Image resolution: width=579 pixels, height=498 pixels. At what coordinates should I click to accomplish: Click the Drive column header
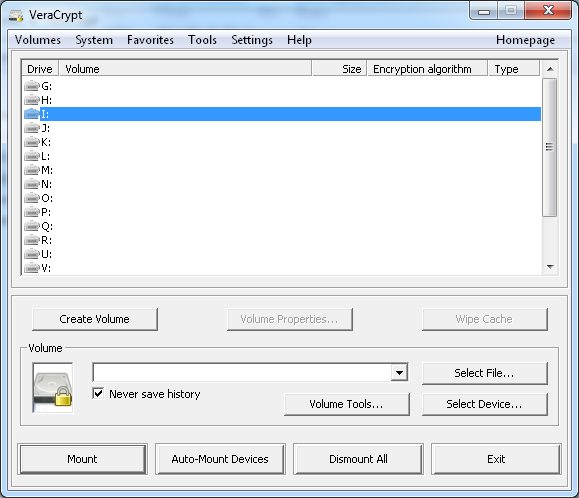[x=40, y=69]
